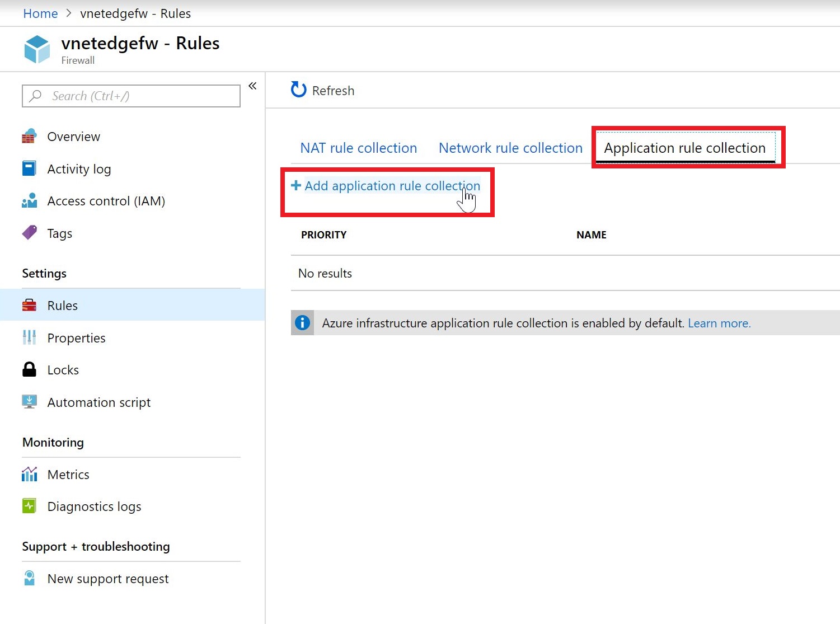Open the Learn more link
The width and height of the screenshot is (840, 624).
pos(719,323)
